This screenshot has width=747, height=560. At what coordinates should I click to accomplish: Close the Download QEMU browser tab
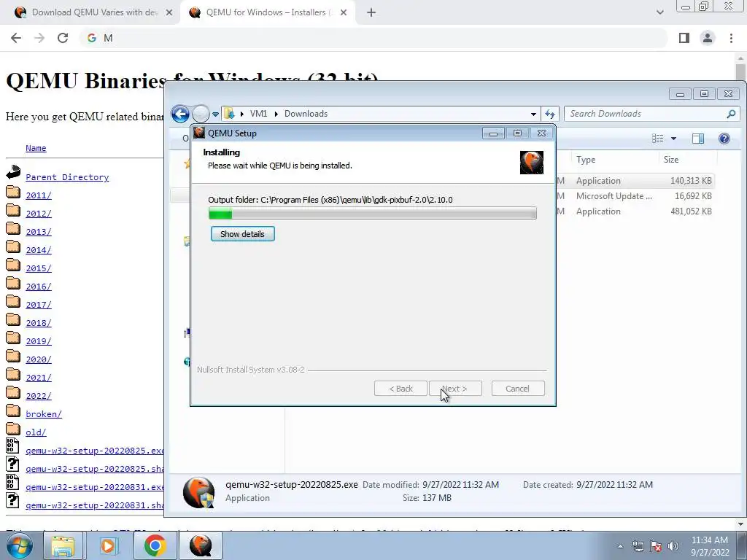coord(169,13)
